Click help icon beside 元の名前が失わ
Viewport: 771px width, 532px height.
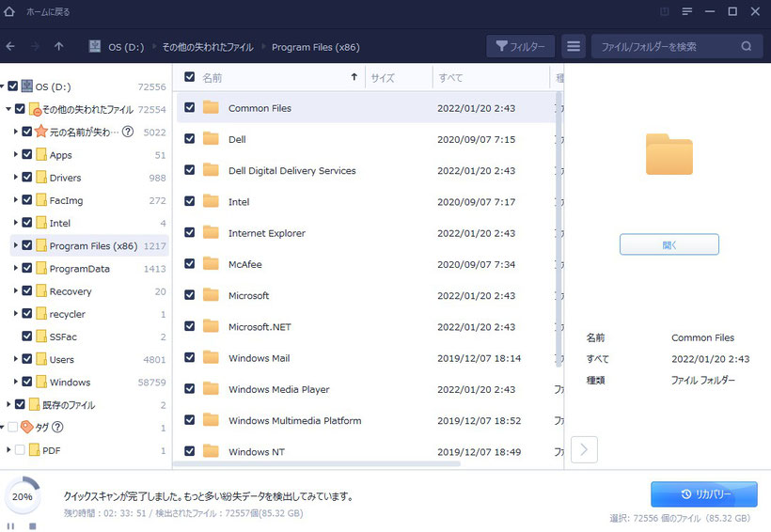point(128,132)
